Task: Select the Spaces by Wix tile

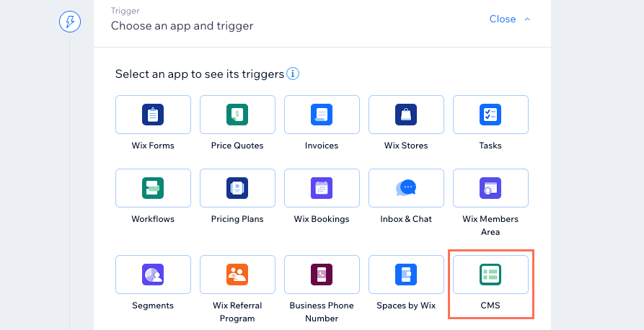Action: 406,275
